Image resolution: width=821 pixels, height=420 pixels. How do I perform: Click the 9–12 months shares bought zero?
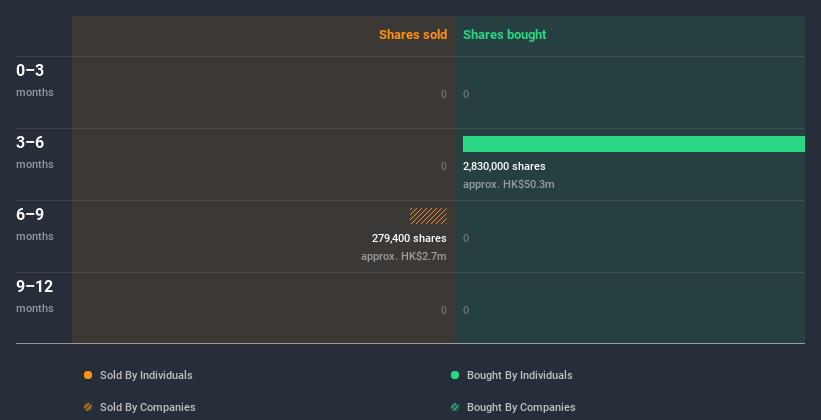click(x=466, y=310)
